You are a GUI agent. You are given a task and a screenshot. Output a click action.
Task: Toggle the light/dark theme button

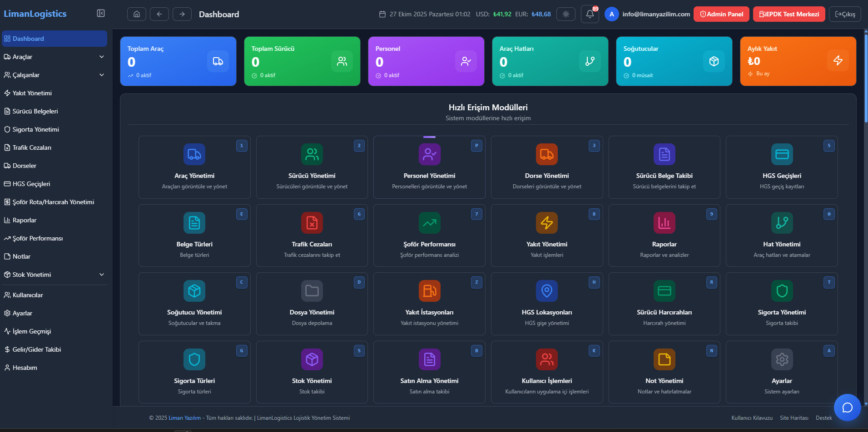coord(565,14)
